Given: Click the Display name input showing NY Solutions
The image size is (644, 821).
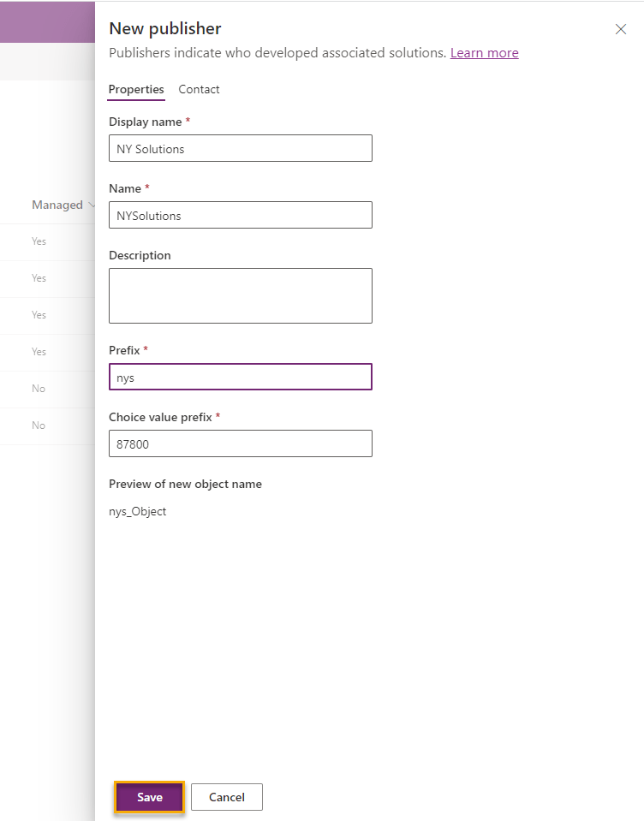Looking at the screenshot, I should (x=240, y=148).
